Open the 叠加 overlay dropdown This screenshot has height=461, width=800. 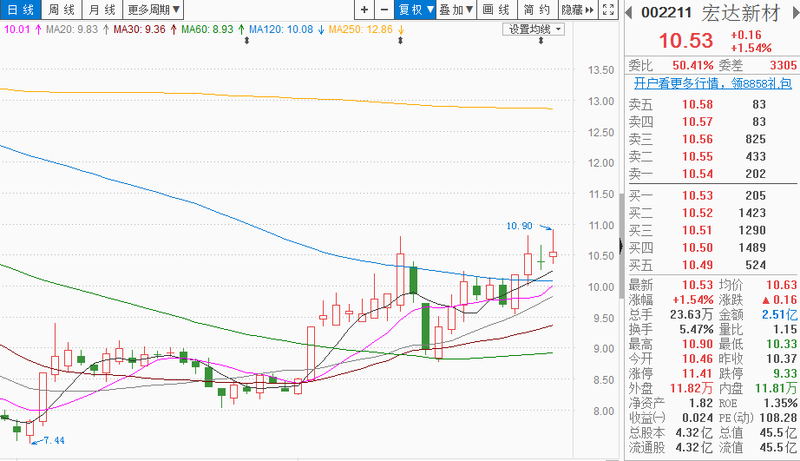456,10
